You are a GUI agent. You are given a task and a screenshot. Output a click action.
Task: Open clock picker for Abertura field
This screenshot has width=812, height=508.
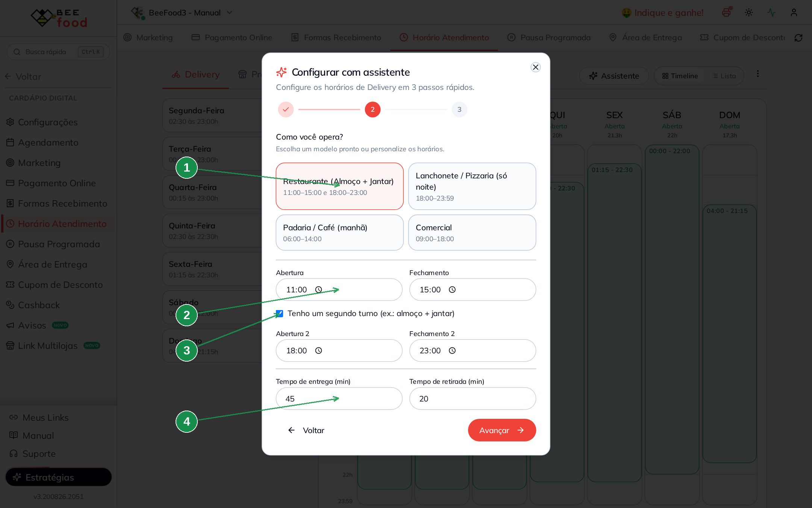318,290
